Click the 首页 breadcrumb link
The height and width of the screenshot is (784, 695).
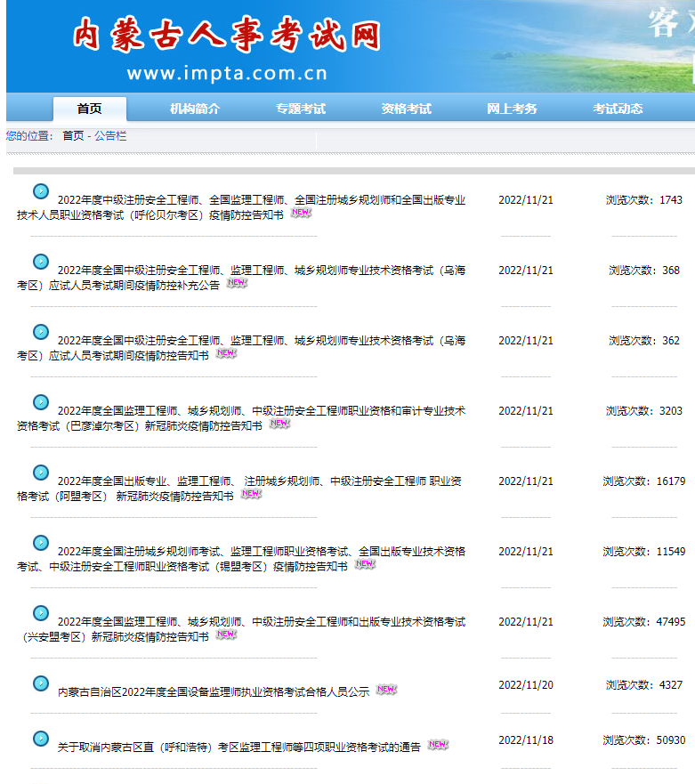pos(73,136)
